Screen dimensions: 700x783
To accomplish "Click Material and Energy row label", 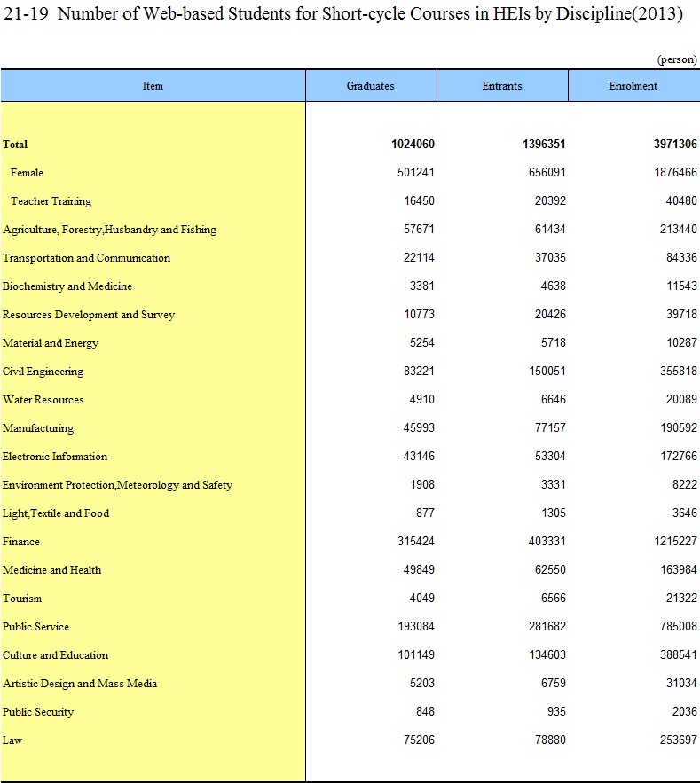I will click(x=51, y=343).
